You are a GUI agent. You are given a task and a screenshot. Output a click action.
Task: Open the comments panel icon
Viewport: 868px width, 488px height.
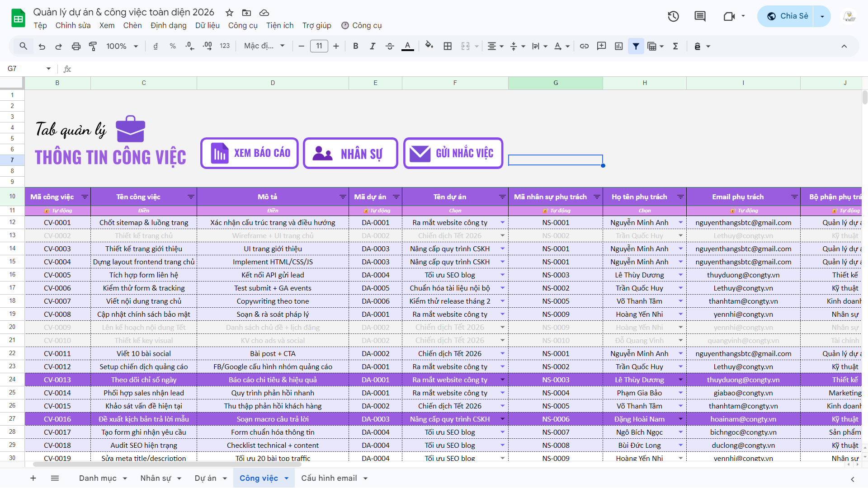point(700,17)
